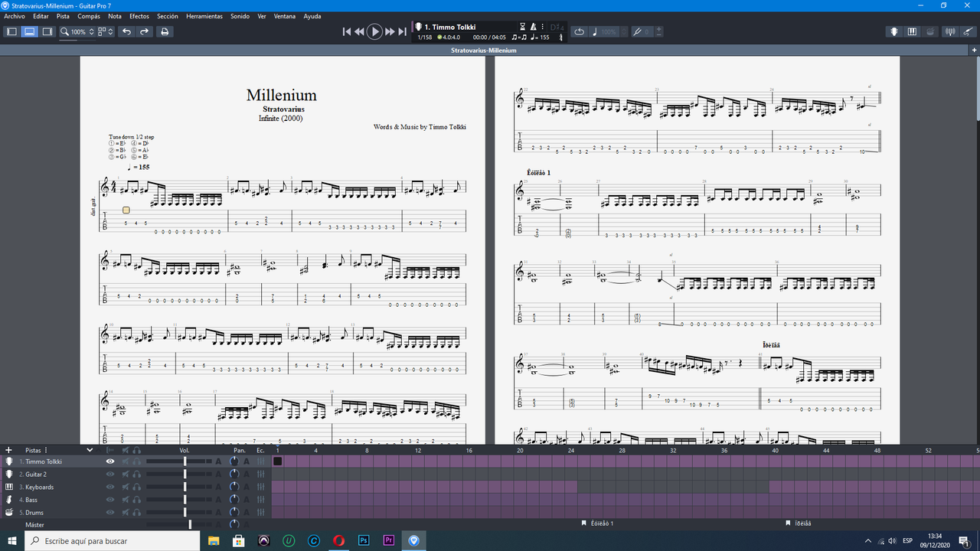This screenshot has width=980, height=551.
Task: Click the Bass track pan knob
Action: pyautogui.click(x=234, y=500)
